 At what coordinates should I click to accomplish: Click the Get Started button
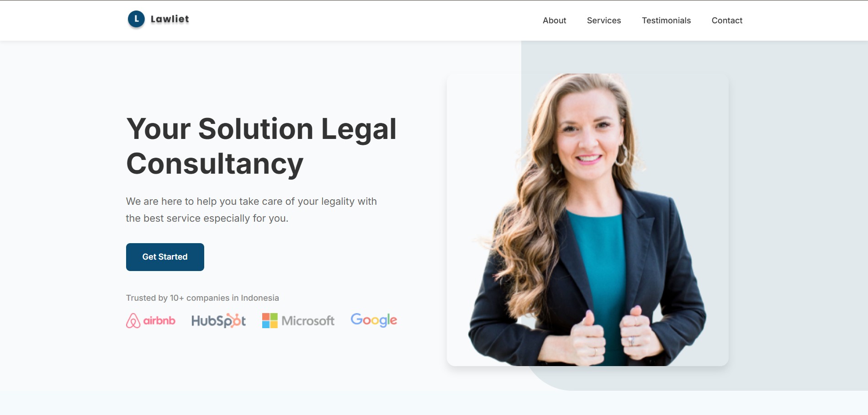165,257
